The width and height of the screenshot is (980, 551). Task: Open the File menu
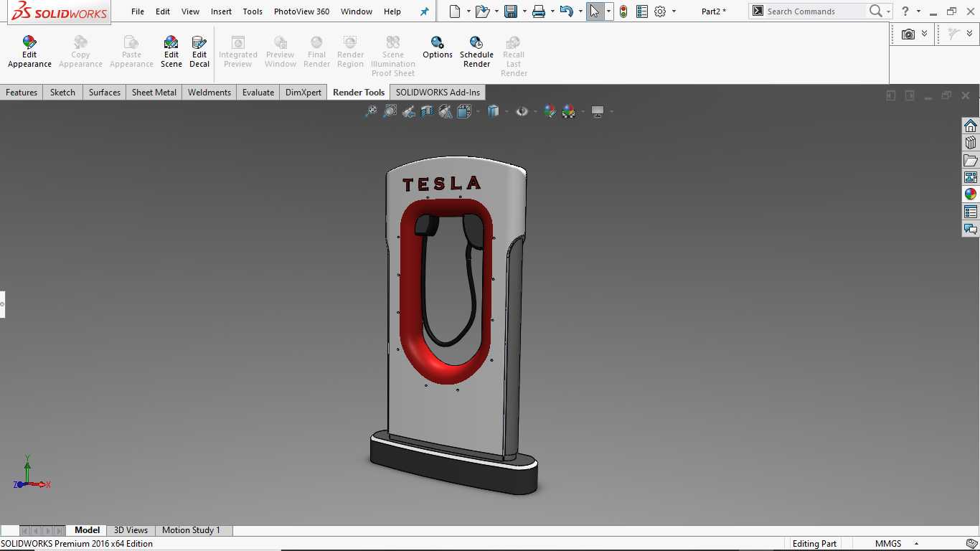pos(138,11)
